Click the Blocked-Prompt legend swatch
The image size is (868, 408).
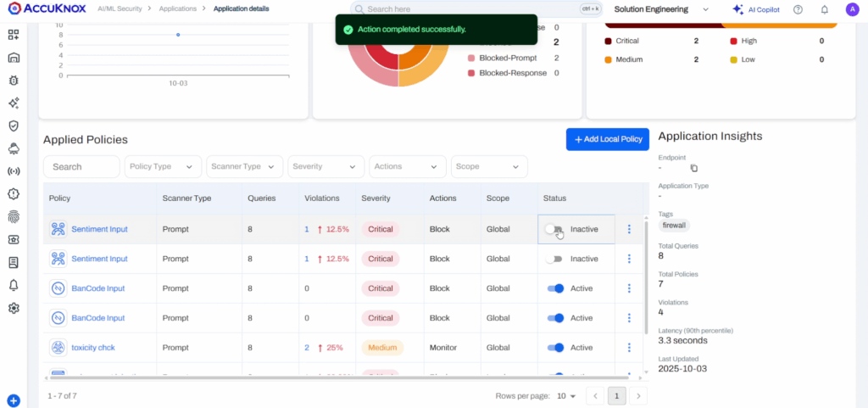tap(471, 59)
